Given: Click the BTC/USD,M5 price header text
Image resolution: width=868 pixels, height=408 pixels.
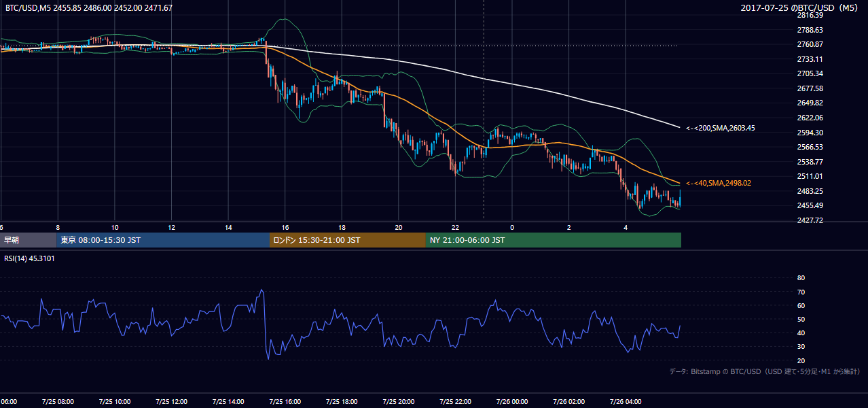Looking at the screenshot, I should point(88,8).
